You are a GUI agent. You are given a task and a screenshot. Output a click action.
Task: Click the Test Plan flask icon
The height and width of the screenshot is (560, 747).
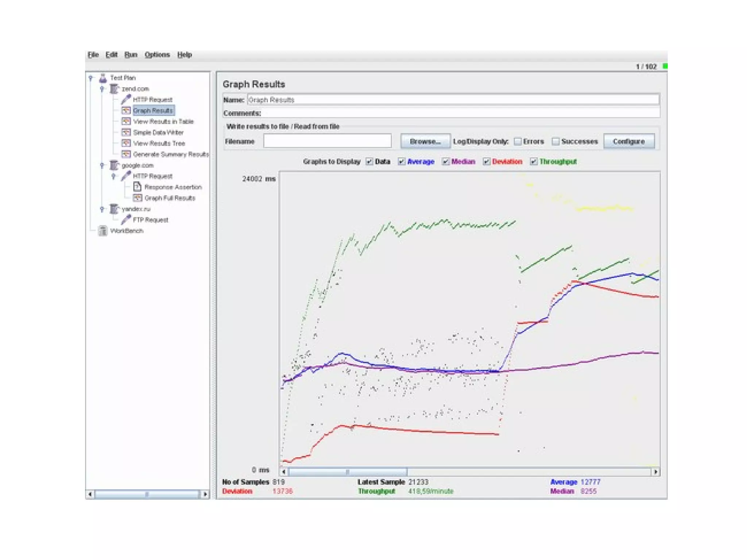tap(103, 78)
